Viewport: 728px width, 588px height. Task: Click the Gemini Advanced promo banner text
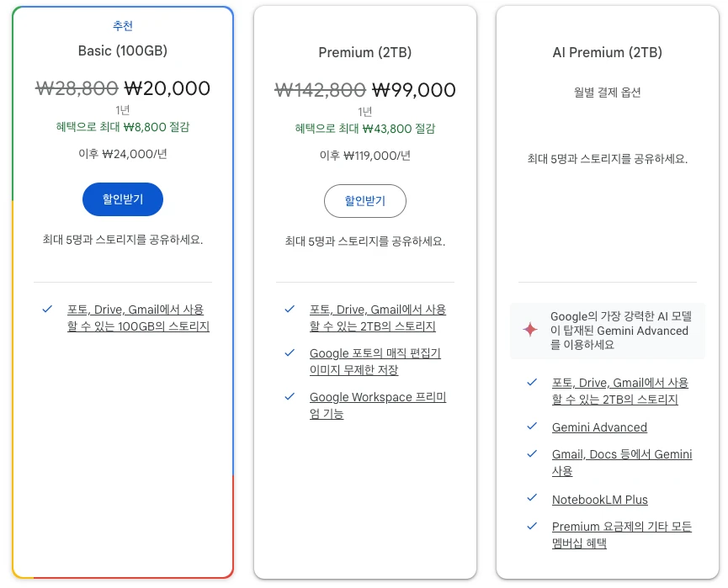pyautogui.click(x=621, y=331)
